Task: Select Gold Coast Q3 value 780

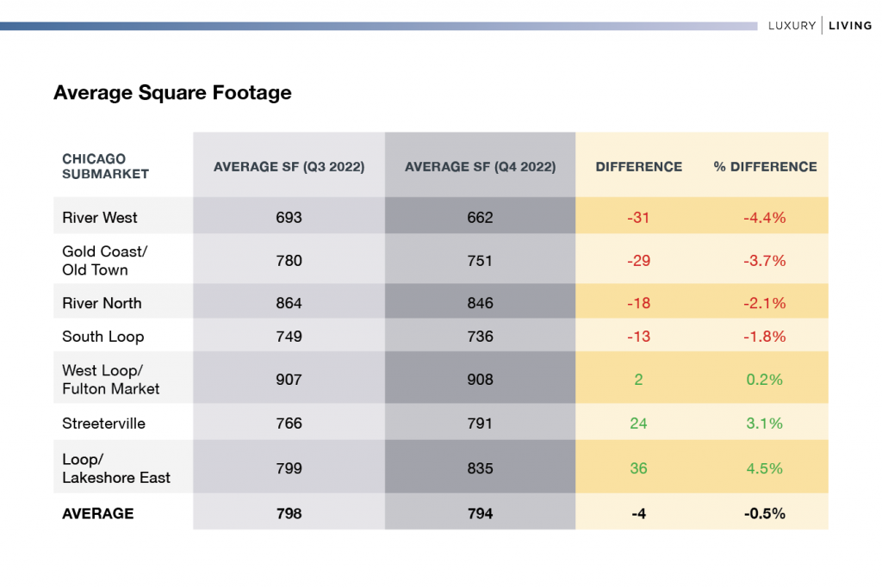Action: click(x=289, y=261)
